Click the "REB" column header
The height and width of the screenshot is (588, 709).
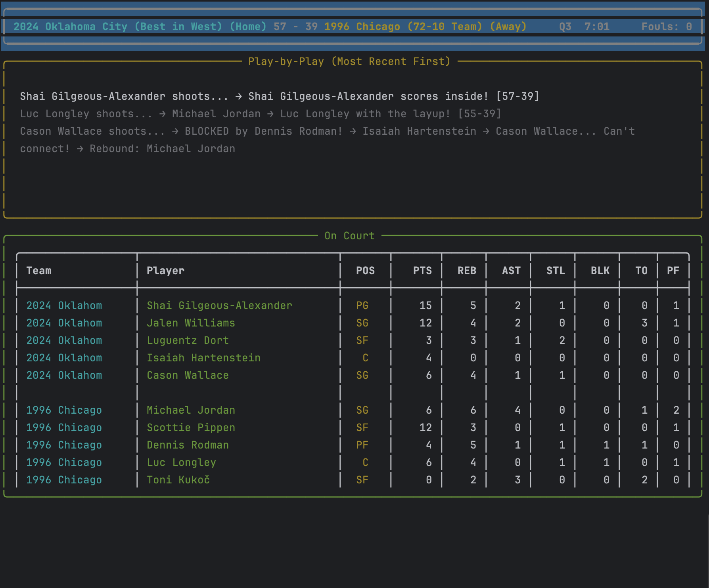click(467, 271)
